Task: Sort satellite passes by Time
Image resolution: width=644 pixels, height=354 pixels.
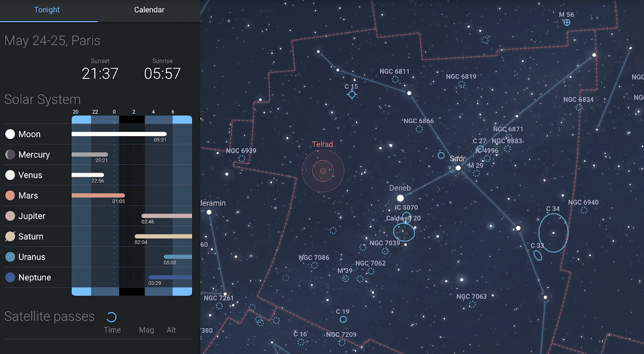Action: [x=112, y=329]
